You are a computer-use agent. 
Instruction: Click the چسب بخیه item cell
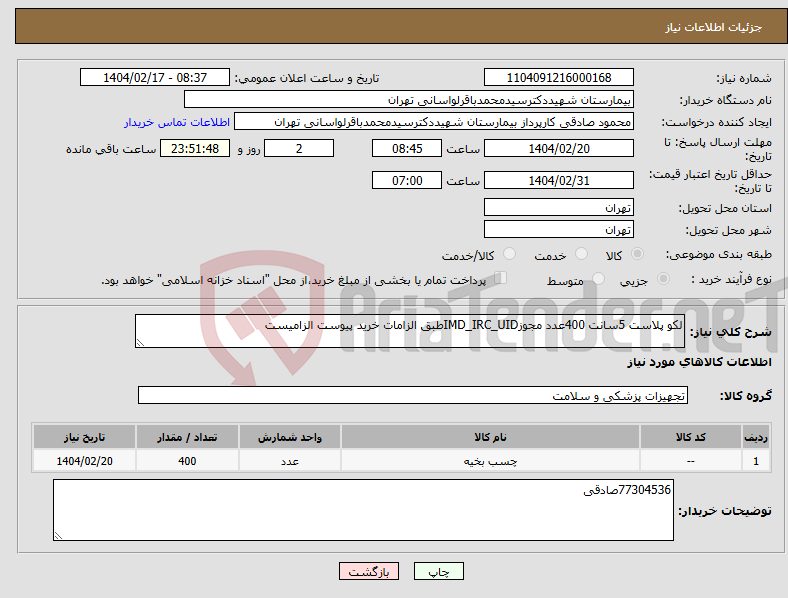coord(490,461)
